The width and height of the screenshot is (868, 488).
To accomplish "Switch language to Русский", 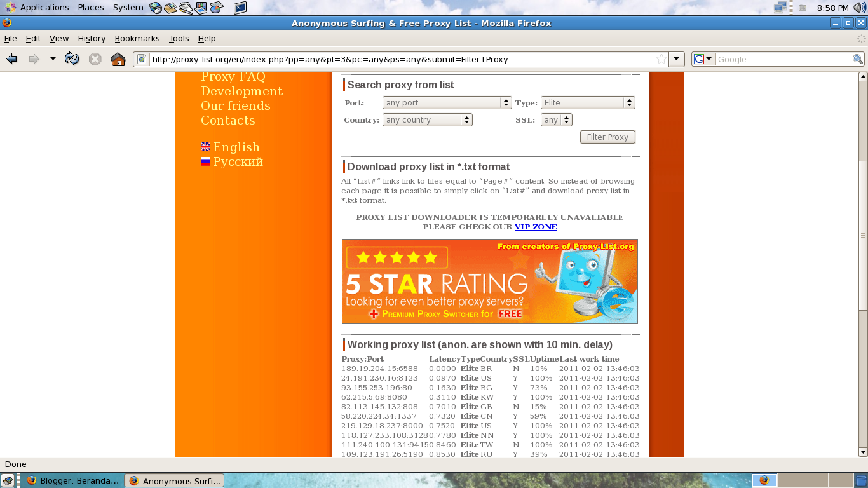I will click(238, 162).
